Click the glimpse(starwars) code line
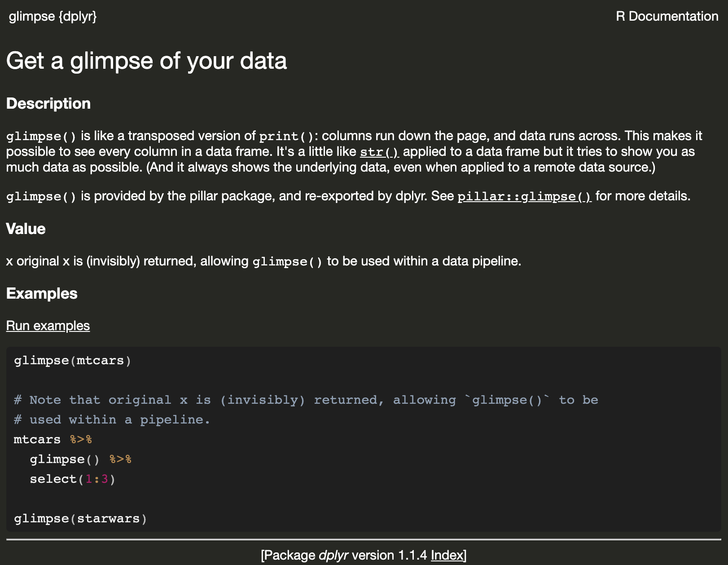 [x=80, y=519]
